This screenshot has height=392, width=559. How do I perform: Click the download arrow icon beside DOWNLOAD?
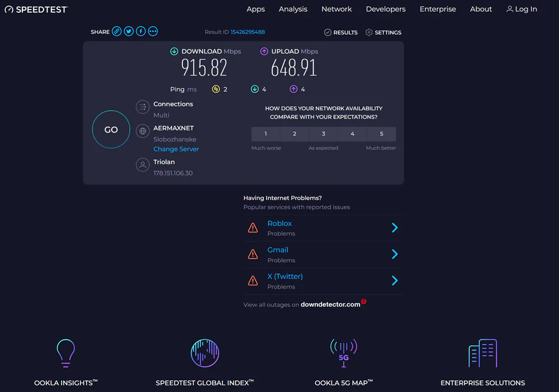pyautogui.click(x=174, y=51)
